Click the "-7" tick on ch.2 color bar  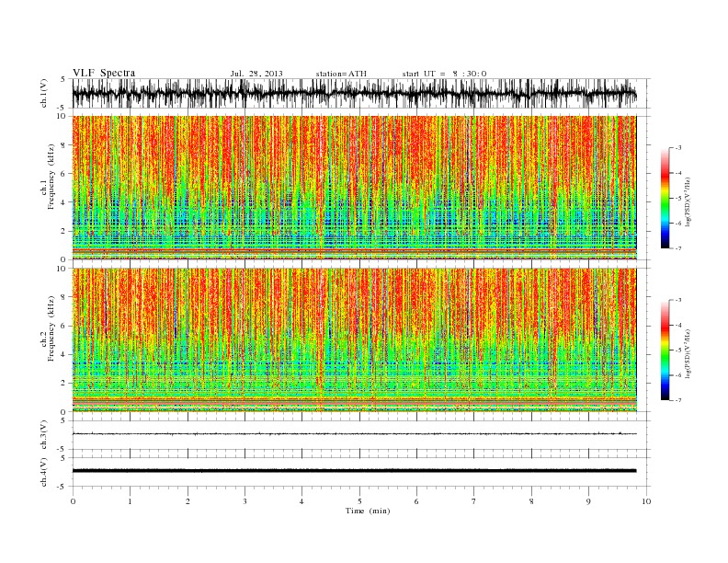click(x=677, y=400)
